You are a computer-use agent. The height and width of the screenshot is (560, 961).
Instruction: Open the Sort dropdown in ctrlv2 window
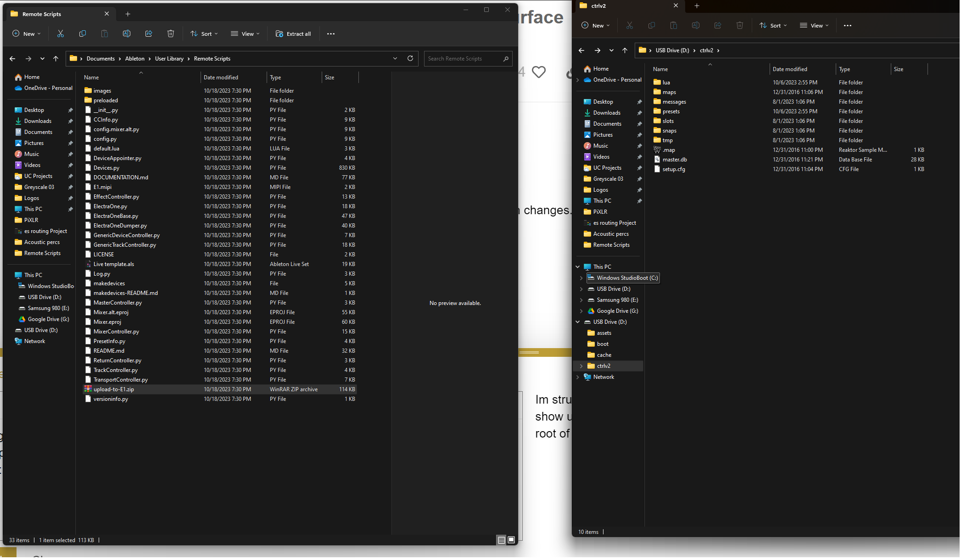[773, 26]
